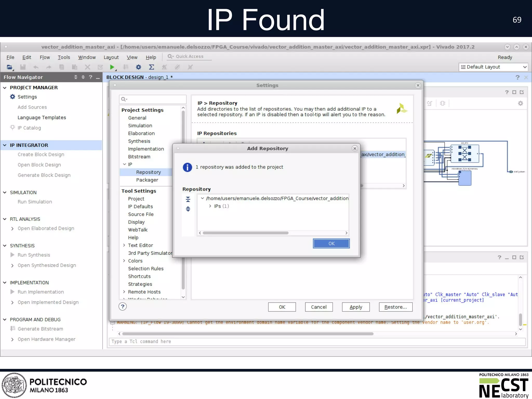Screen dimensions: 532x399
Task: Expand the IPs (1) tree node
Action: click(210, 206)
